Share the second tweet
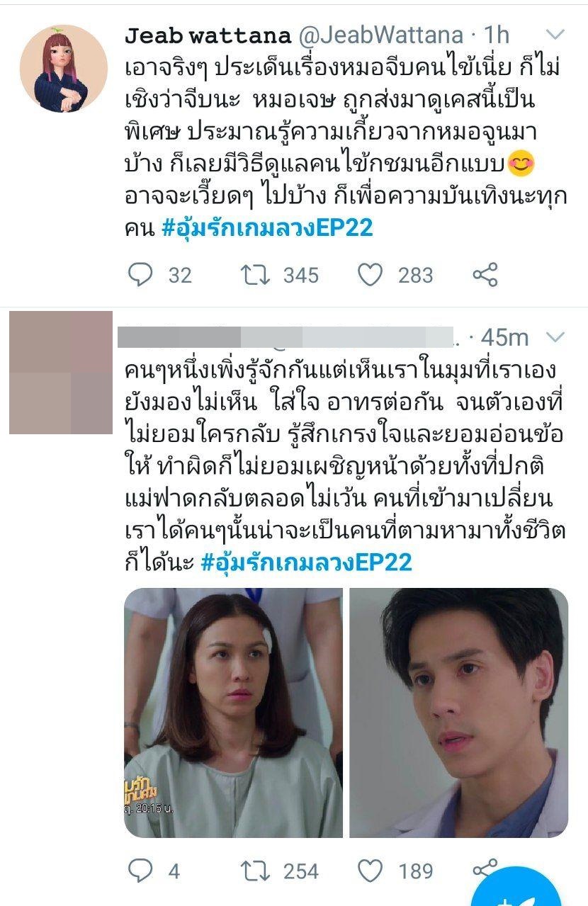The image size is (588, 906). (x=485, y=868)
